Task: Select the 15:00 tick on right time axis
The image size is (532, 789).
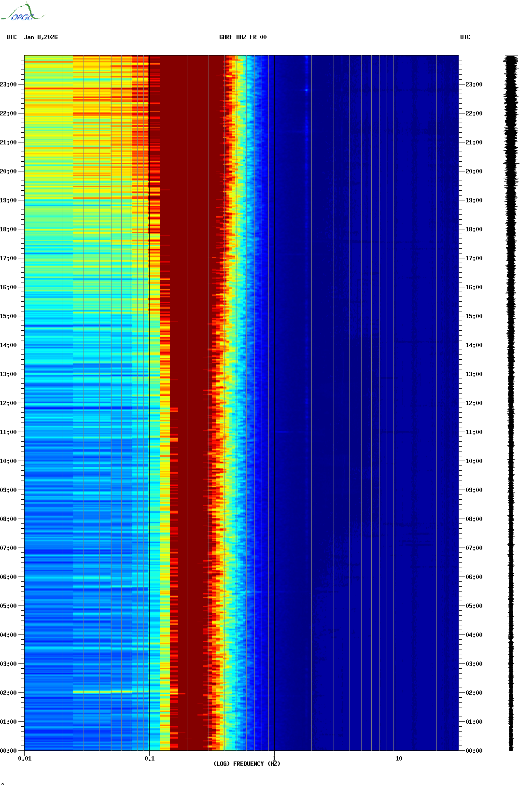Action: pyautogui.click(x=474, y=316)
